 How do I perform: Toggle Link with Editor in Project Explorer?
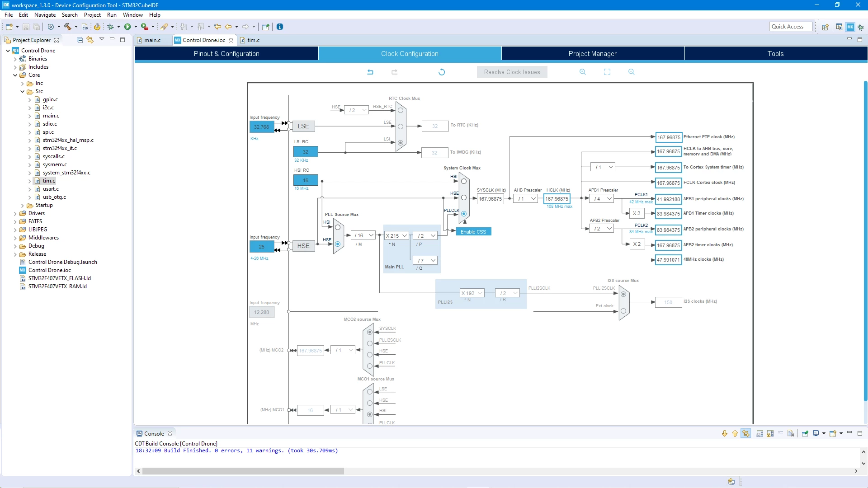90,40
